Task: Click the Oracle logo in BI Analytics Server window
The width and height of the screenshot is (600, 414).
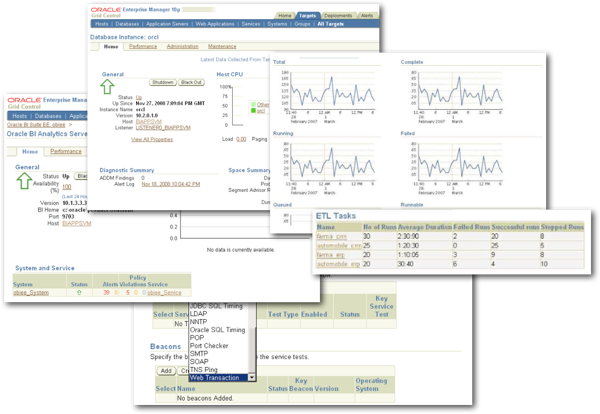Action: coord(24,100)
